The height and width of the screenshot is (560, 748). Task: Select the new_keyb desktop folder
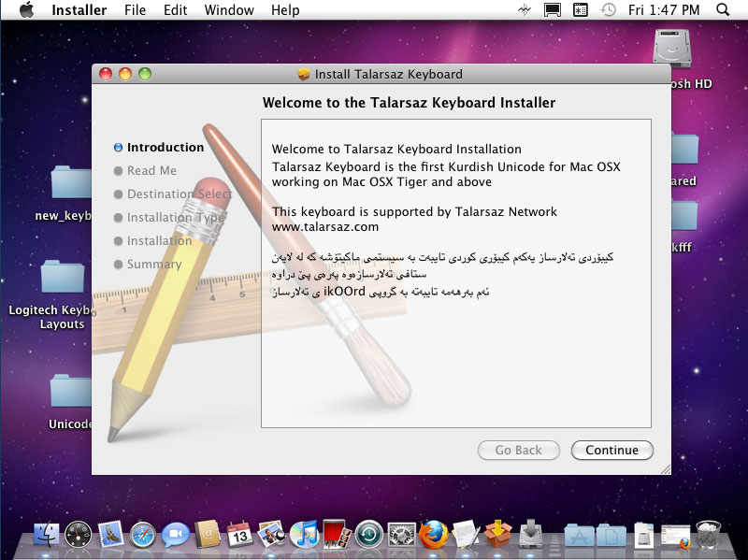click(x=71, y=181)
